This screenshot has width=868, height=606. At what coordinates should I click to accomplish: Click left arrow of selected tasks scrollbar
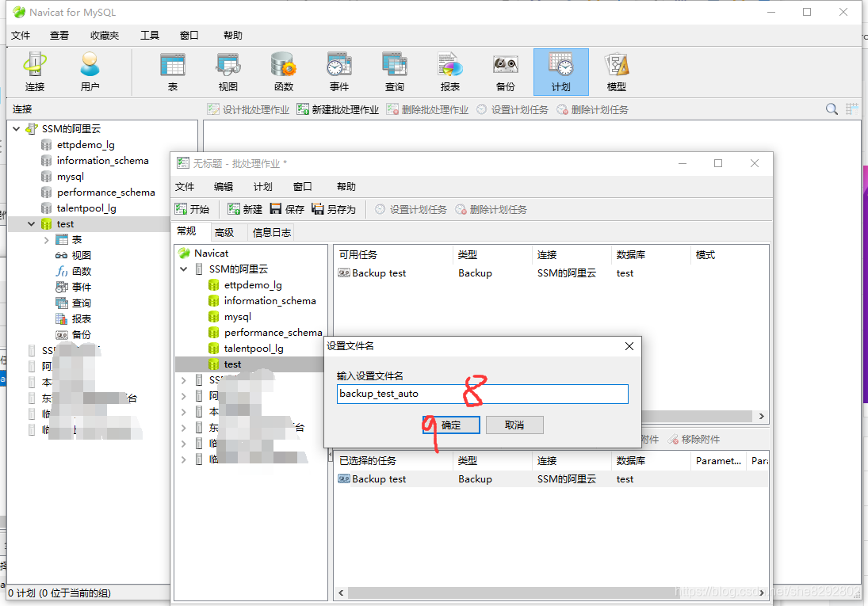click(341, 593)
